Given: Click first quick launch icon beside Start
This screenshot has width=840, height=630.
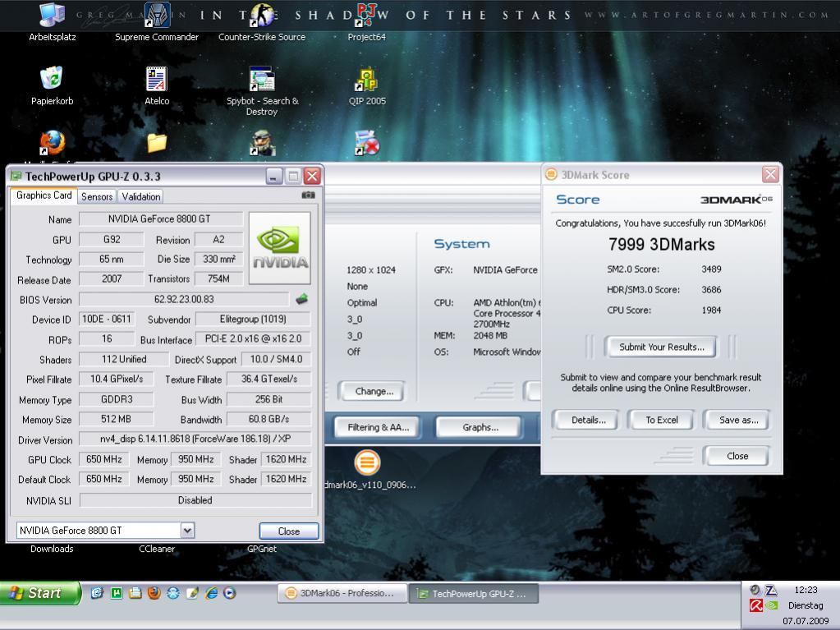Looking at the screenshot, I should pyautogui.click(x=97, y=593).
